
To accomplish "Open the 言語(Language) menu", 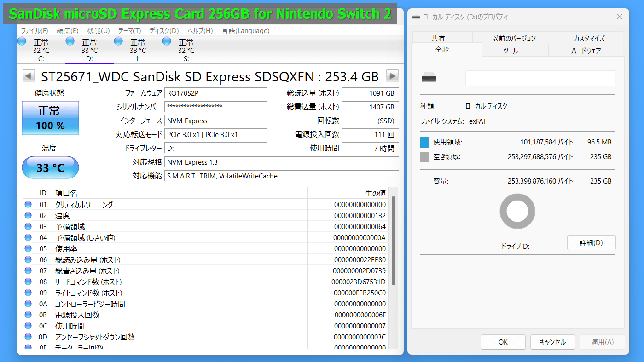I will pos(245,31).
